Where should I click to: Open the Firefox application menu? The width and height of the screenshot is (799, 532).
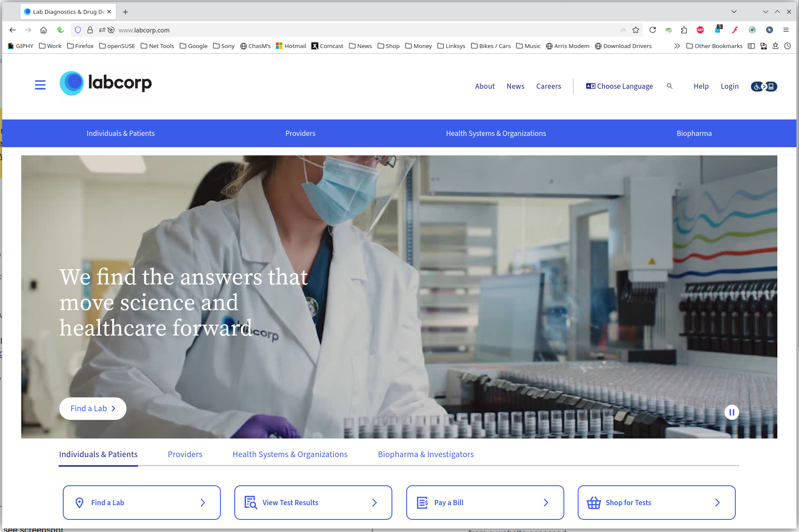pyautogui.click(x=786, y=30)
